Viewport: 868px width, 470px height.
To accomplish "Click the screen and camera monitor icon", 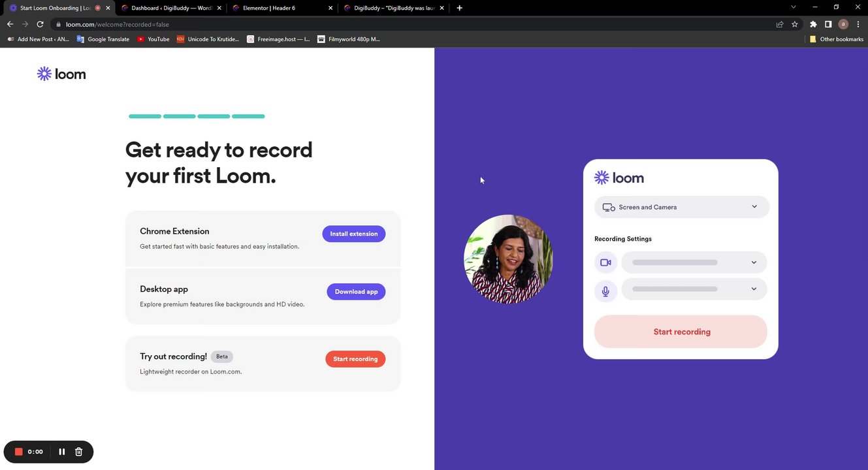I will 608,208.
